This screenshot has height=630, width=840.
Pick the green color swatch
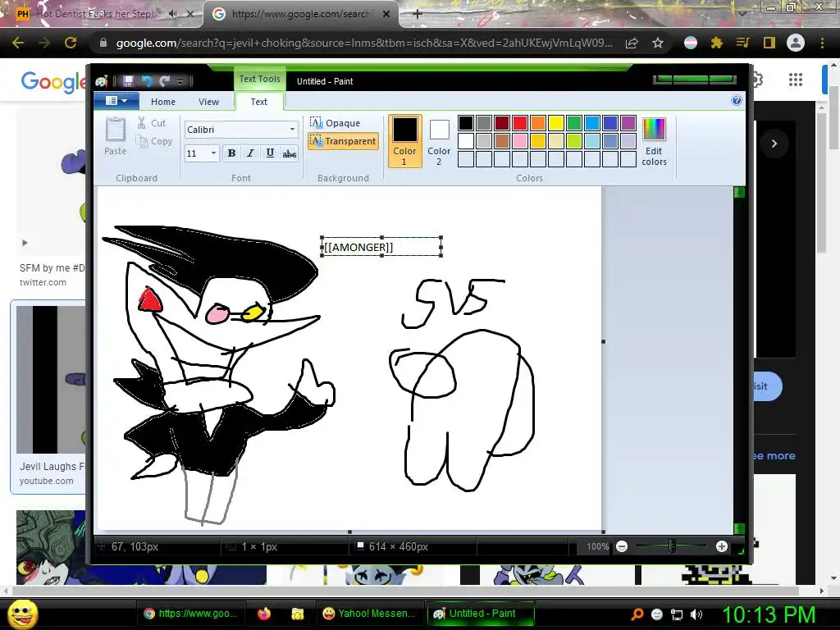(x=573, y=123)
